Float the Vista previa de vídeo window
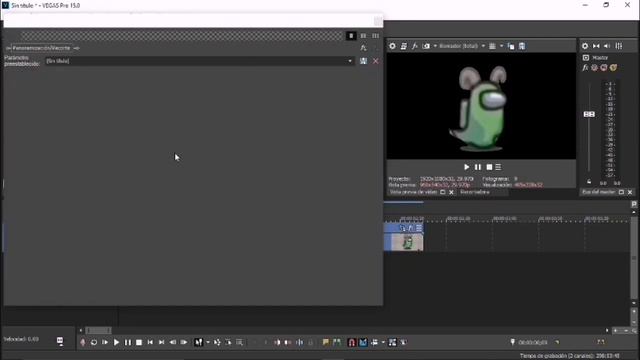The image size is (640, 360). pos(443,192)
